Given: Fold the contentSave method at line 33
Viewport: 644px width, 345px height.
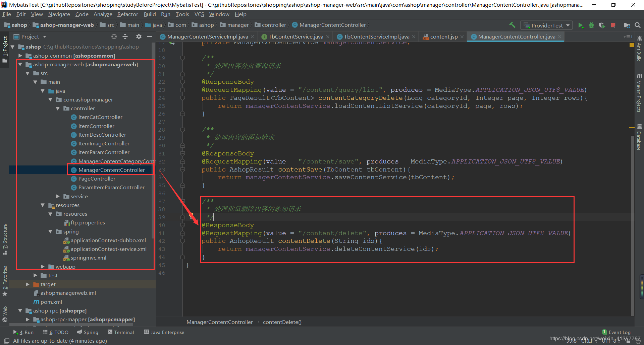Looking at the screenshot, I should (x=182, y=169).
